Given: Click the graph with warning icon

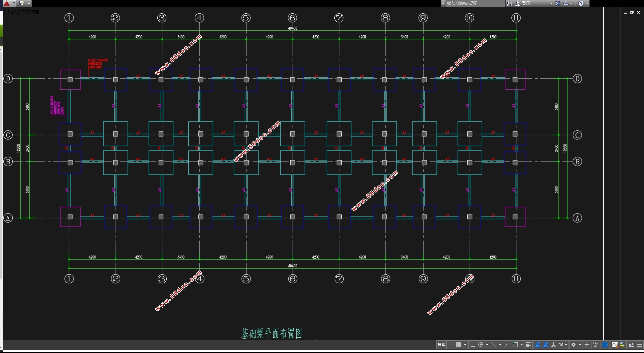Looking at the screenshot, I should click(614, 345).
